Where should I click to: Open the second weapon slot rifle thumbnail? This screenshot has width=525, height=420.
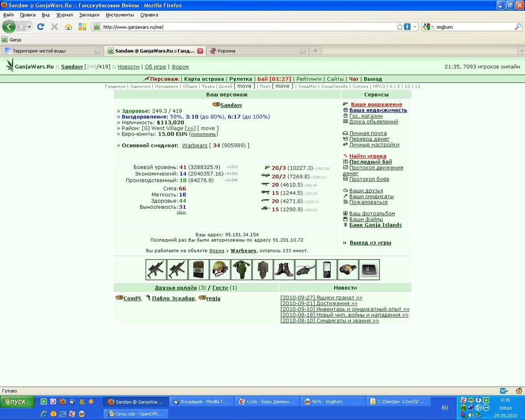click(177, 270)
